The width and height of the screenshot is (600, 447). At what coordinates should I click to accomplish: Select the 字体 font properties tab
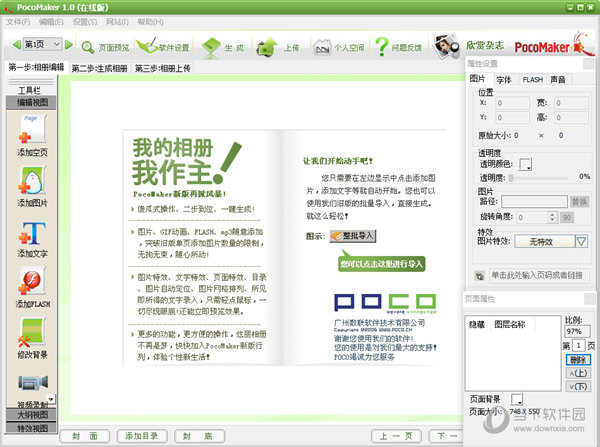pos(504,80)
